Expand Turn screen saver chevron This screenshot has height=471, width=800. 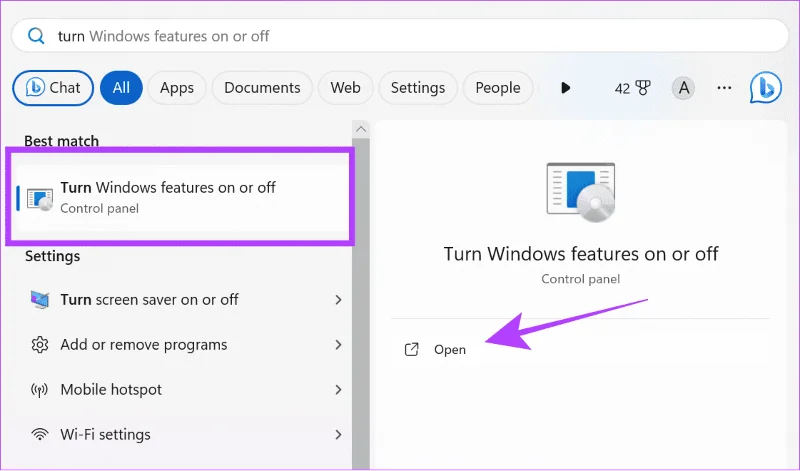[338, 300]
